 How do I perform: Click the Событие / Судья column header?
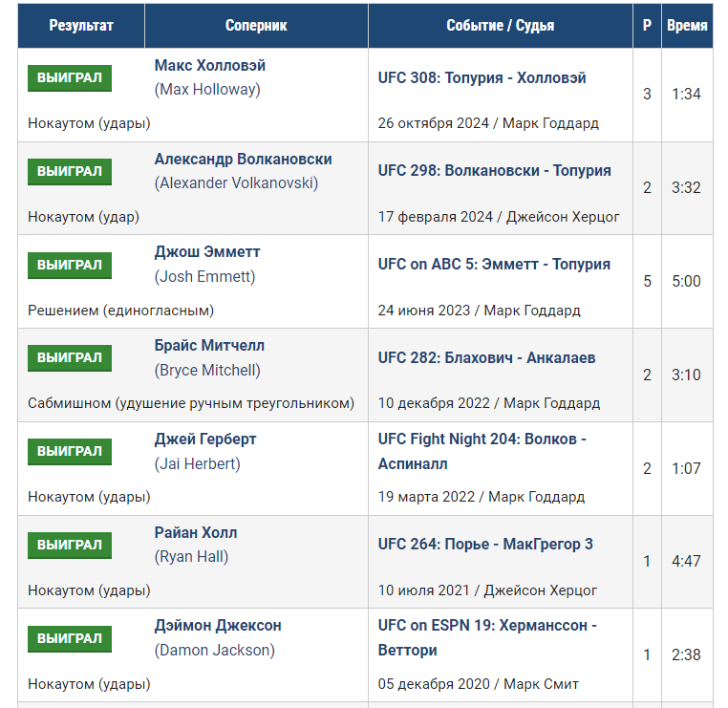click(501, 26)
